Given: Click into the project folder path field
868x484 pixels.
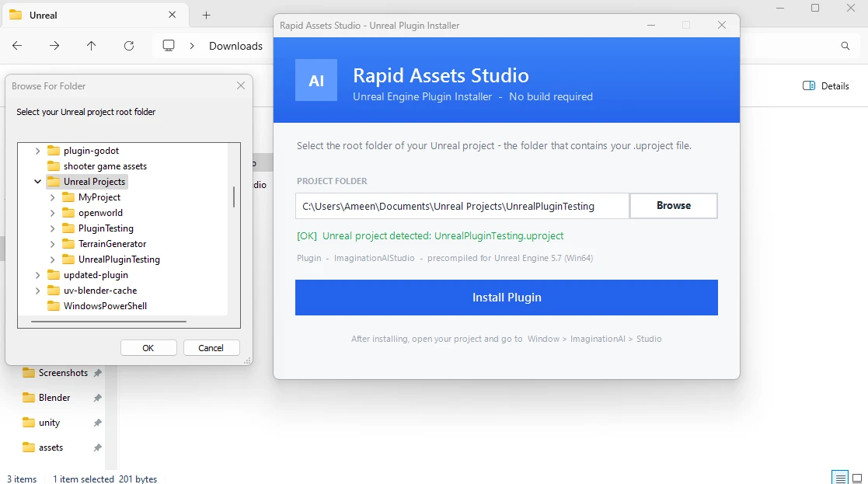Looking at the screenshot, I should tap(462, 206).
